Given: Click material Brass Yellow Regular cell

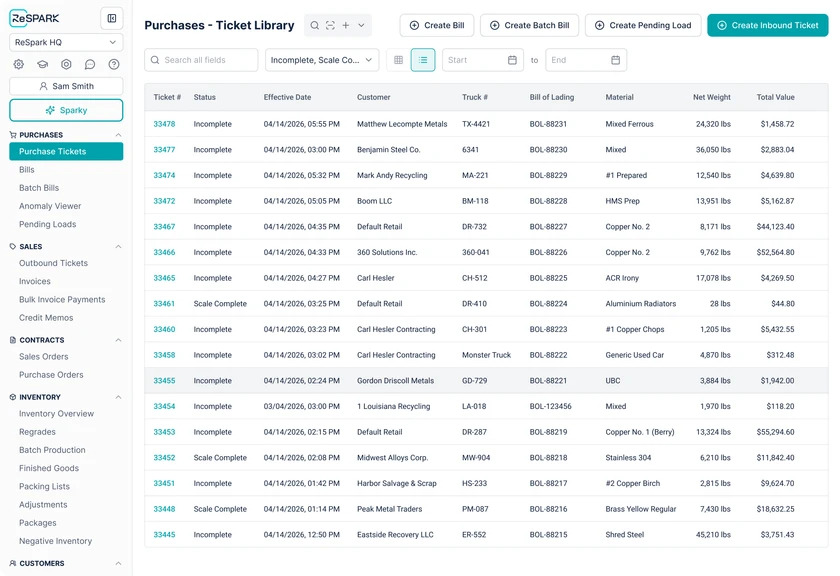Looking at the screenshot, I should coord(641,509).
